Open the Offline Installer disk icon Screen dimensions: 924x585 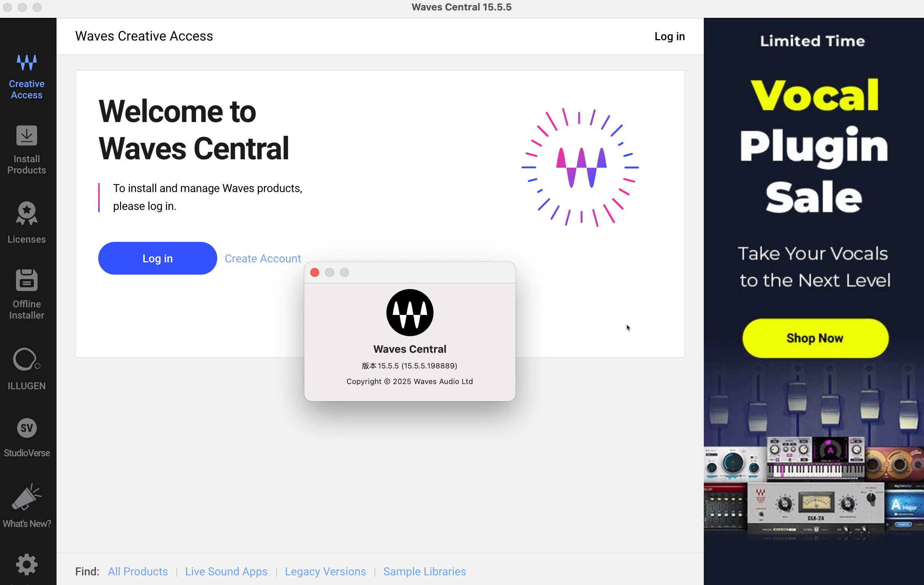pos(26,280)
